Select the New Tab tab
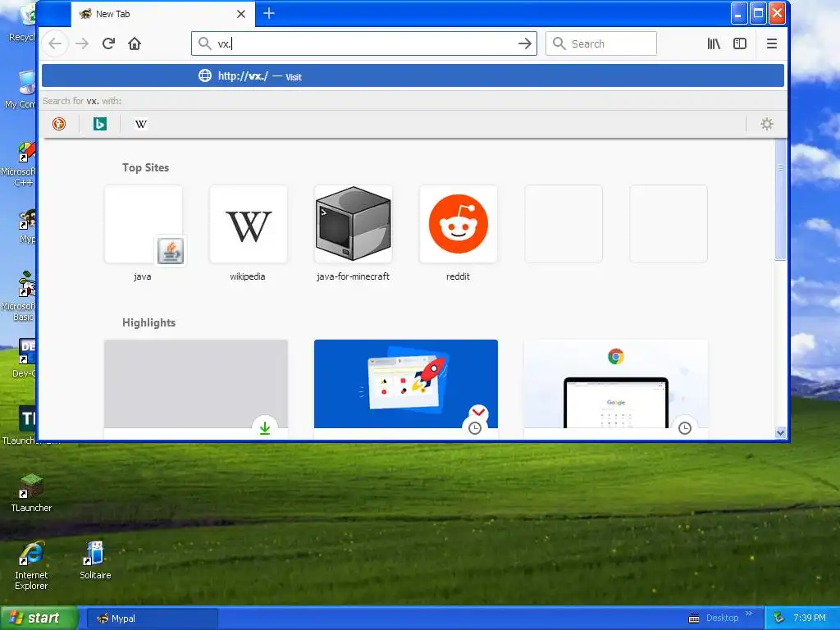Viewport: 840px width, 630px height. [163, 14]
